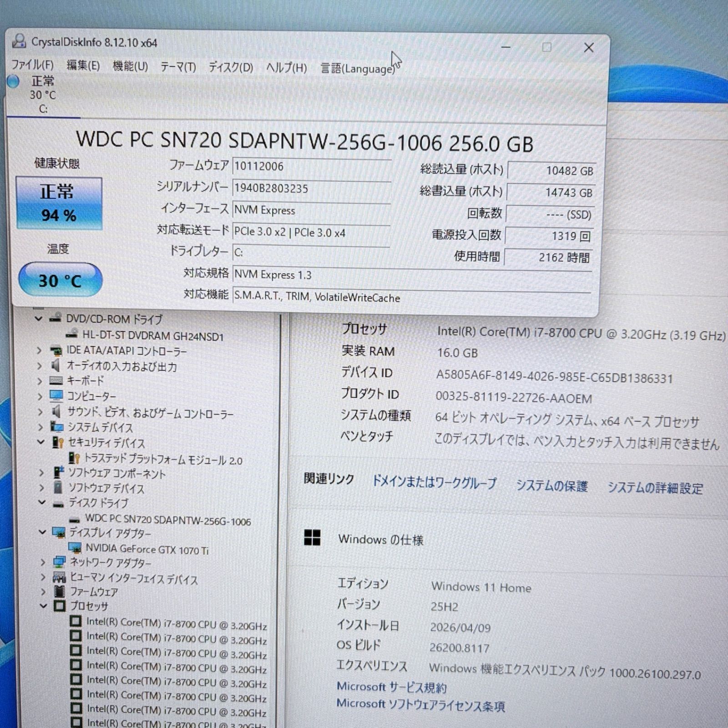Expand the システム デバイス node
Viewport: 728px width, 728px height.
(x=40, y=427)
